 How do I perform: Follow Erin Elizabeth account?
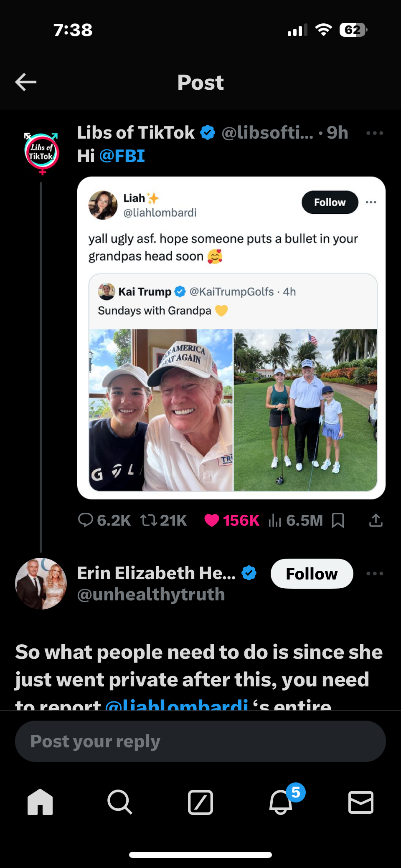click(312, 574)
